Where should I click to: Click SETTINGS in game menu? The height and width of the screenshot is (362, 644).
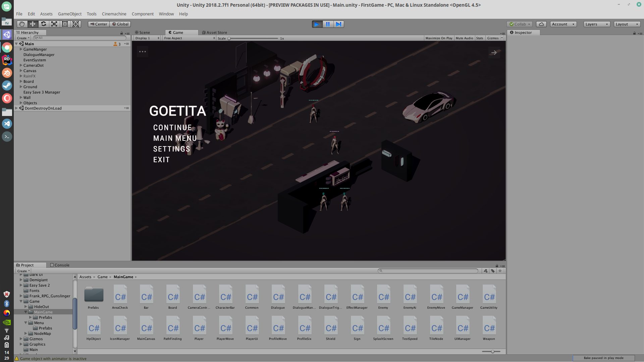(171, 149)
